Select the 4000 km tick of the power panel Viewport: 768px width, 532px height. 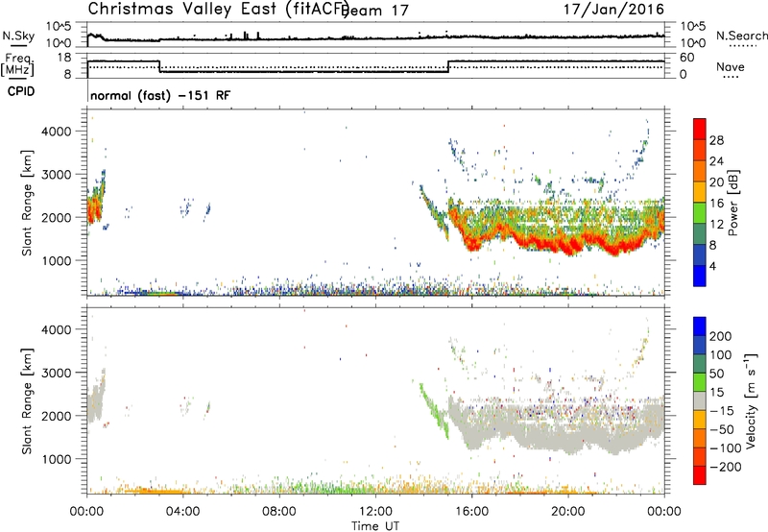(x=56, y=132)
